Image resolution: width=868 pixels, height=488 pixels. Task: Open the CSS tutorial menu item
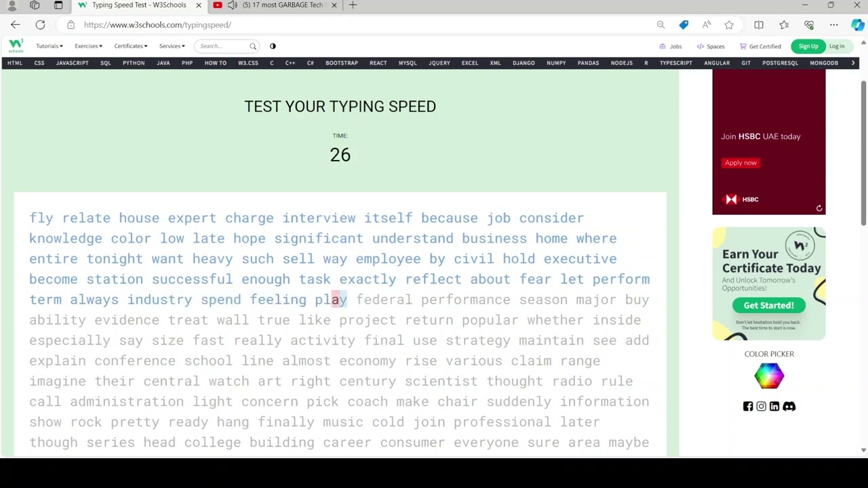(39, 63)
